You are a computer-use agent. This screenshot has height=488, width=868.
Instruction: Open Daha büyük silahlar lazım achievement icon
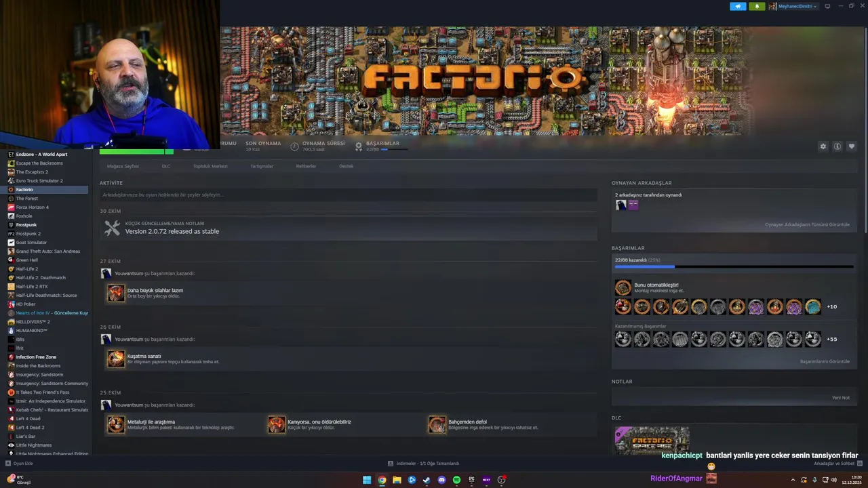(x=116, y=293)
